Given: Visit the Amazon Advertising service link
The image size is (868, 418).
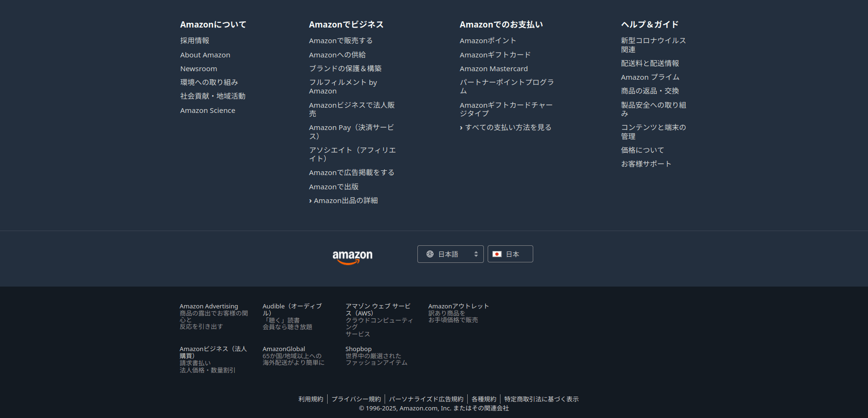Looking at the screenshot, I should point(209,307).
